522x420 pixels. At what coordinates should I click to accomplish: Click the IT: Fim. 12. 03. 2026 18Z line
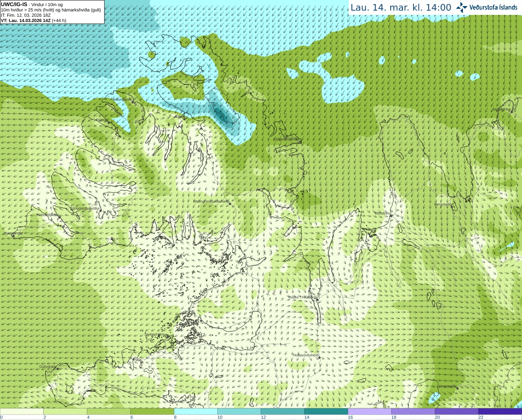[26, 15]
